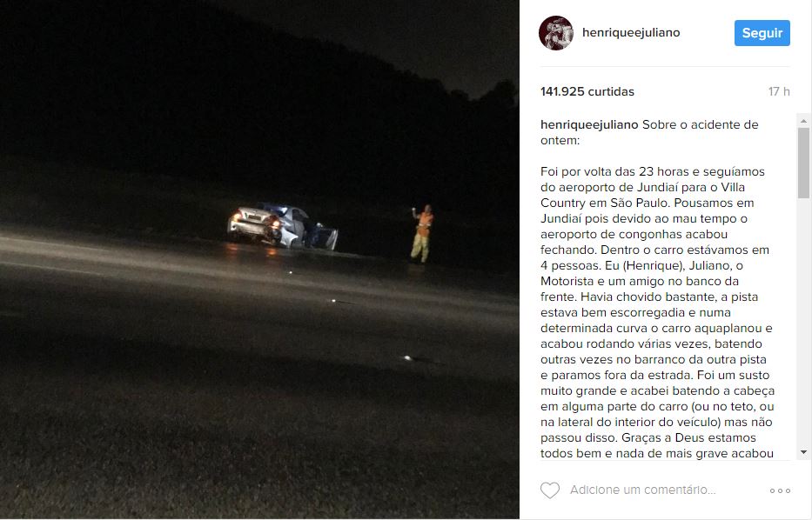Image resolution: width=812 pixels, height=520 pixels.
Task: Click the empty scrollbar track below the thumb
Action: [x=803, y=322]
